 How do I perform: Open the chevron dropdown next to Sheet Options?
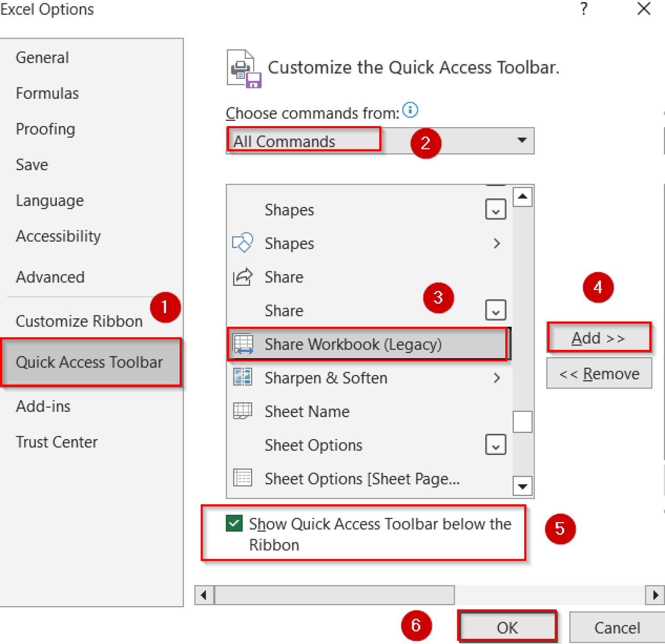pyautogui.click(x=495, y=444)
